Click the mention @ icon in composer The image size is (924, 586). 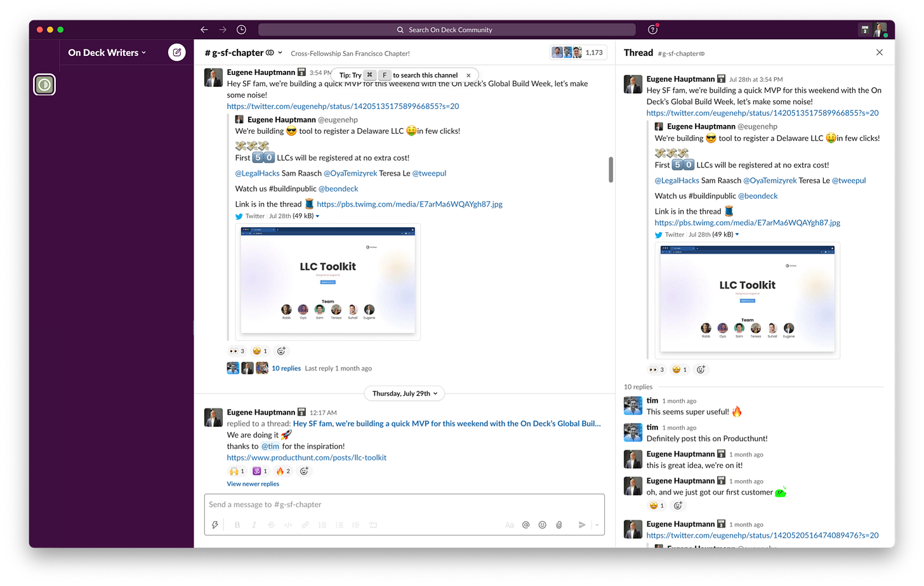(525, 525)
